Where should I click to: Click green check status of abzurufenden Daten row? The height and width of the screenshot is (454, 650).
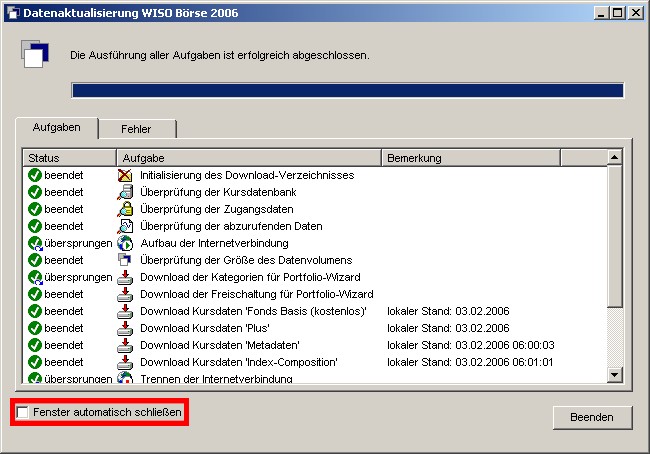point(35,226)
